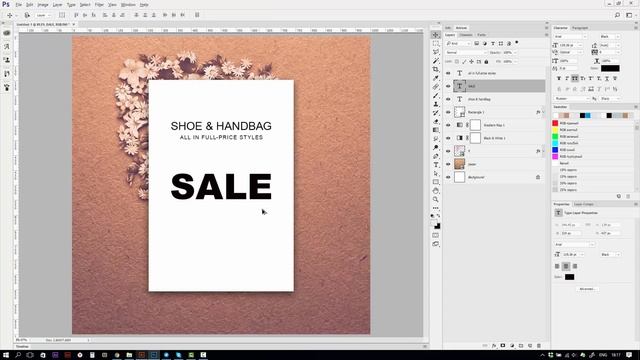The width and height of the screenshot is (640, 360).
Task: Open the layer filter Kind dropdown
Action: [x=458, y=43]
